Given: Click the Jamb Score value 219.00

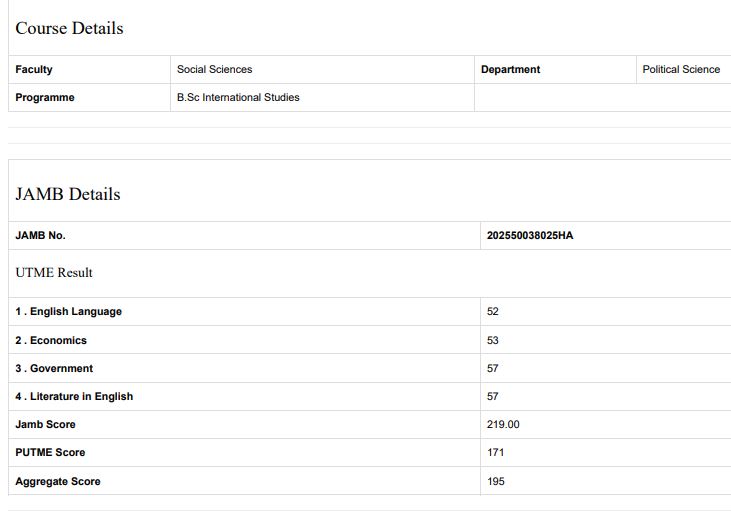Looking at the screenshot, I should tap(503, 425).
